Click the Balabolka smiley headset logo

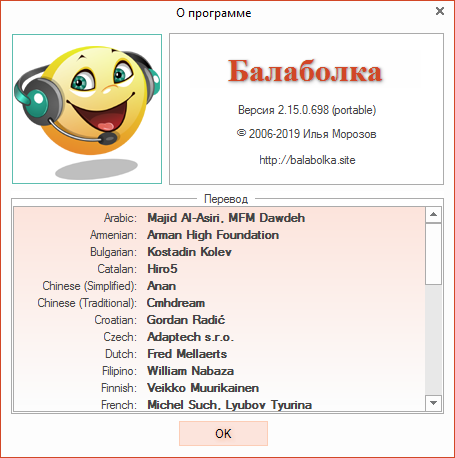coord(87,109)
